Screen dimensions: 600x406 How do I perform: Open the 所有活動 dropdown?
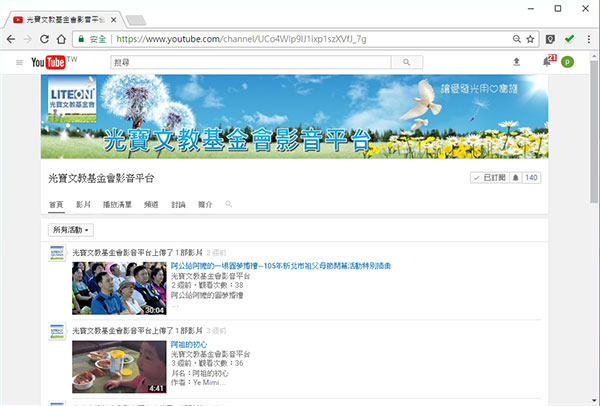[x=71, y=230]
